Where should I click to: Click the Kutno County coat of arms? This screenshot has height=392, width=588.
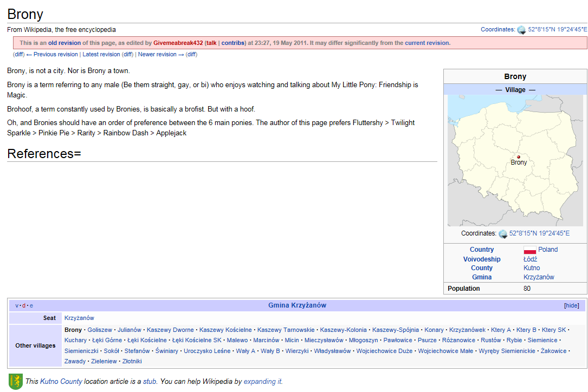click(x=15, y=382)
